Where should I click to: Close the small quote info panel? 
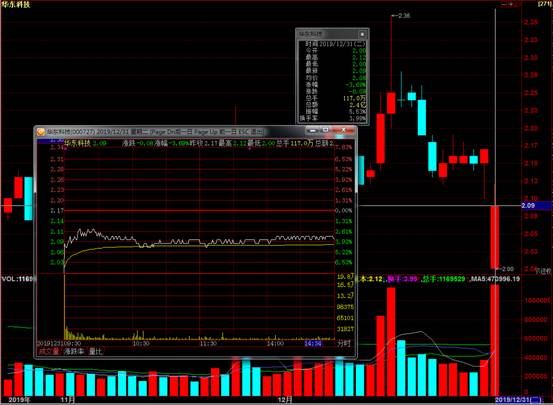point(362,34)
